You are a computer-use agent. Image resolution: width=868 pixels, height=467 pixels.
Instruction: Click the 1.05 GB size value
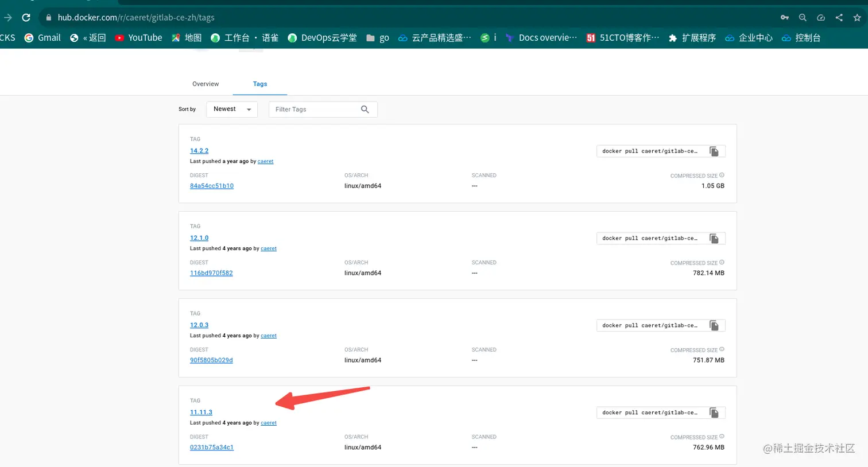coord(712,186)
